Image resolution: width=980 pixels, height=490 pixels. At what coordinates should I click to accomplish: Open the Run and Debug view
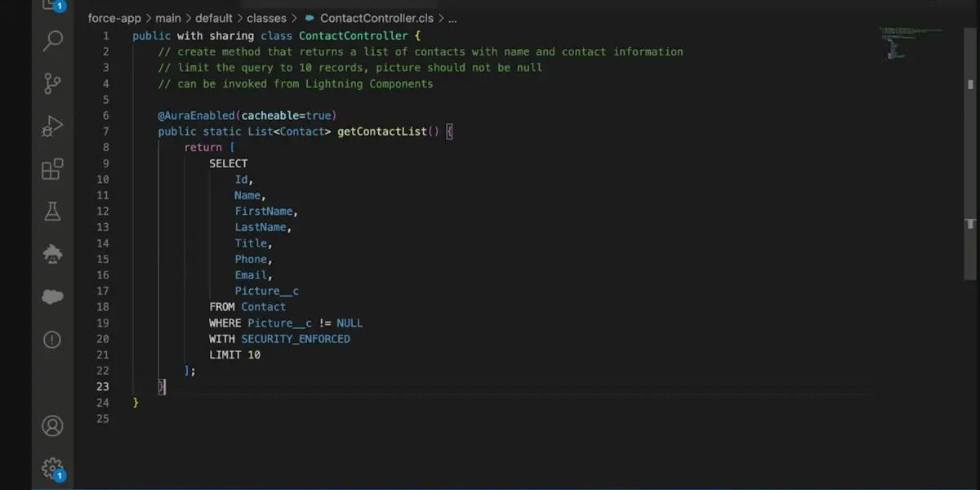pos(52,126)
